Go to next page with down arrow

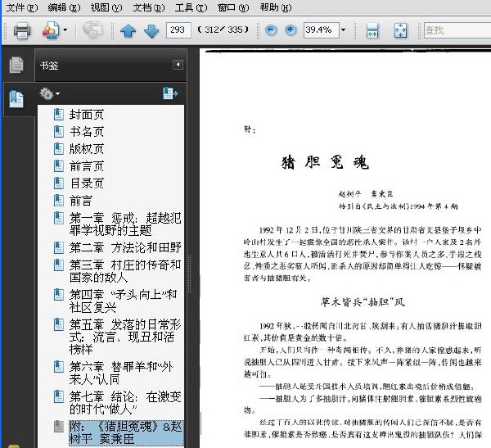(x=151, y=31)
